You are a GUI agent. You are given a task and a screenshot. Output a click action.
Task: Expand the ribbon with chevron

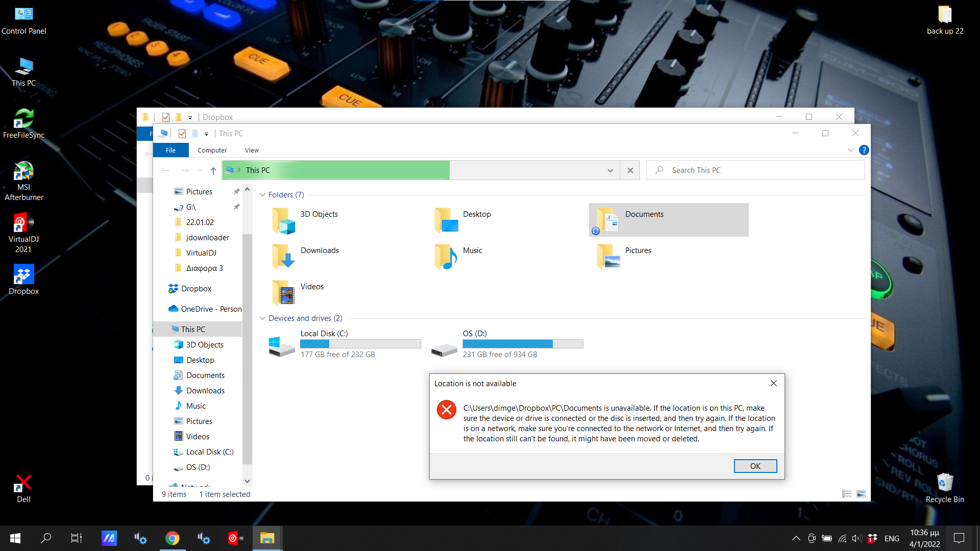point(850,150)
